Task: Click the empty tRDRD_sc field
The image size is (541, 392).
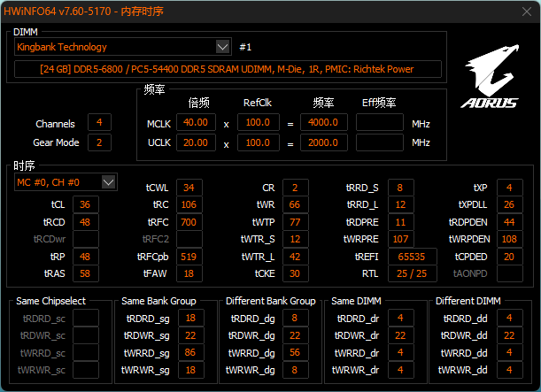Action: [86, 318]
